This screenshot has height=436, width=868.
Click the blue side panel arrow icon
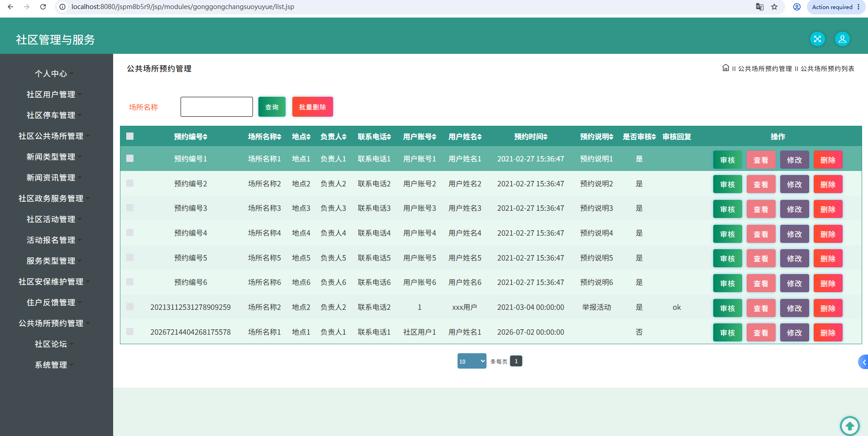pyautogui.click(x=863, y=362)
